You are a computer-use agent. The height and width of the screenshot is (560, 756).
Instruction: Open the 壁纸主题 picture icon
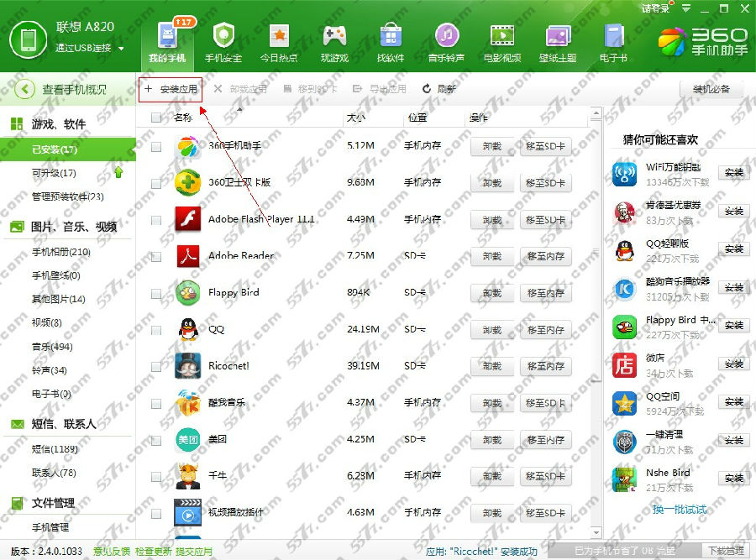point(558,35)
